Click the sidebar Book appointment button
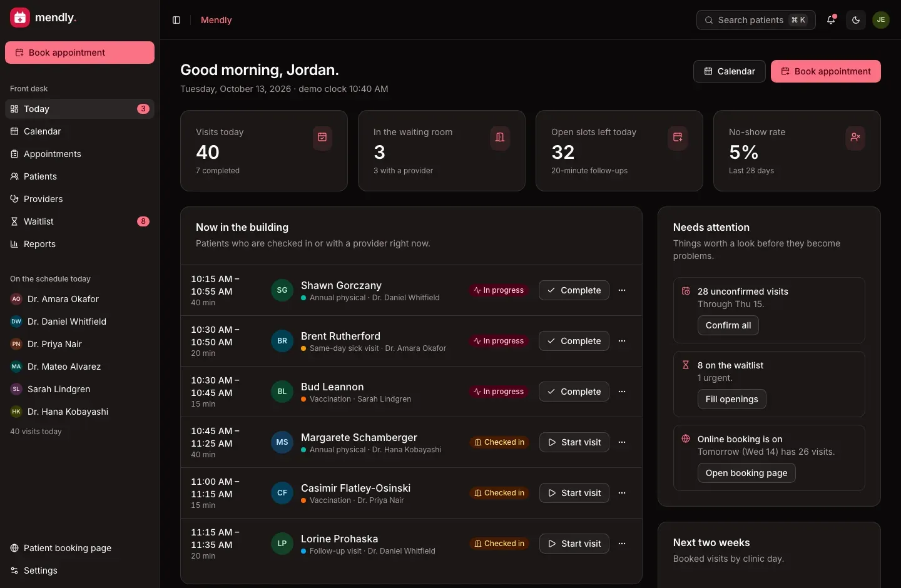901x588 pixels. [79, 53]
